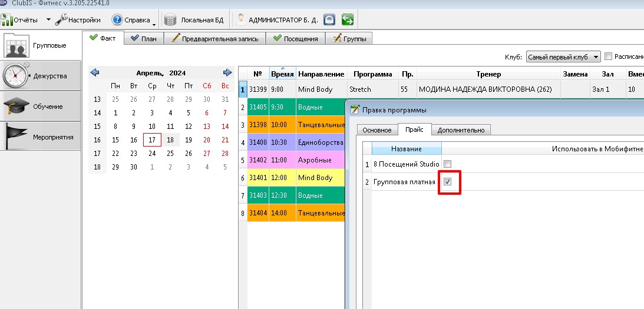Click the АДМИНИСТРАТОР user avatar icon
644x309 pixels.
point(241,19)
